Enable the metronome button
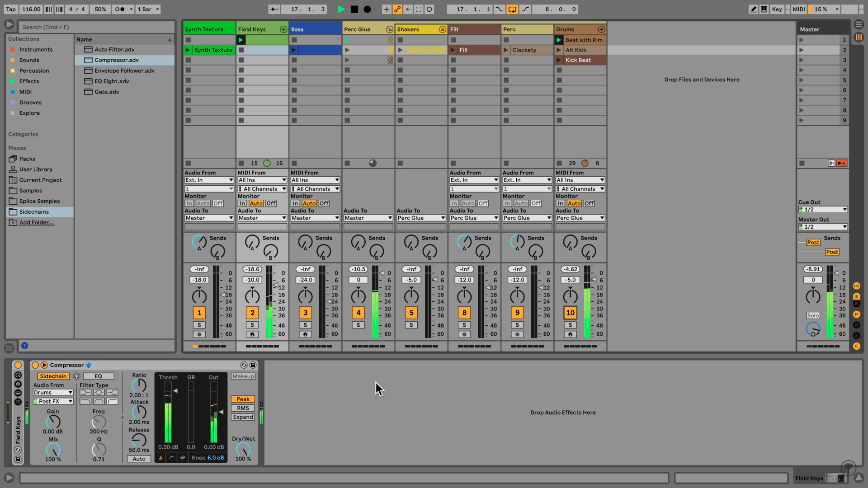The height and width of the screenshot is (488, 868). [120, 9]
